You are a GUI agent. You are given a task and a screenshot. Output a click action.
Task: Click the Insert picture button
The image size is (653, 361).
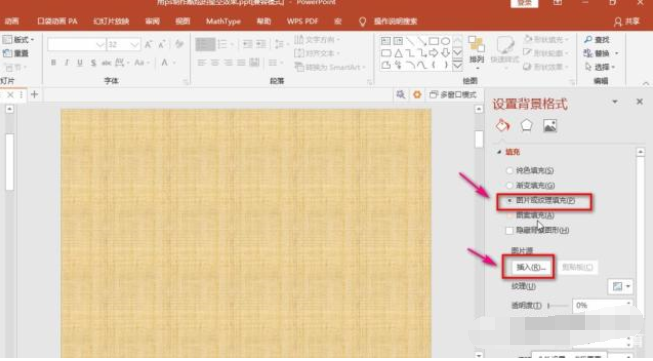(x=531, y=267)
